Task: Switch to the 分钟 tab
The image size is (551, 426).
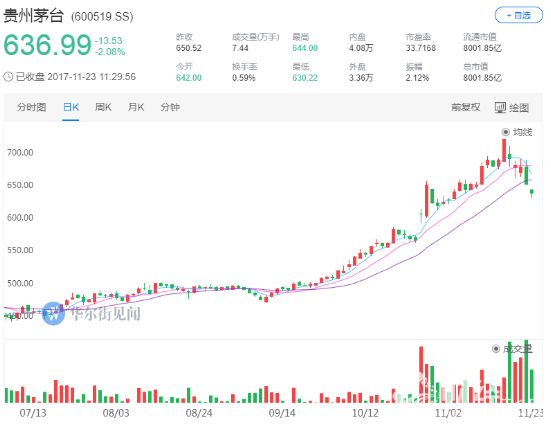Action: tap(170, 107)
